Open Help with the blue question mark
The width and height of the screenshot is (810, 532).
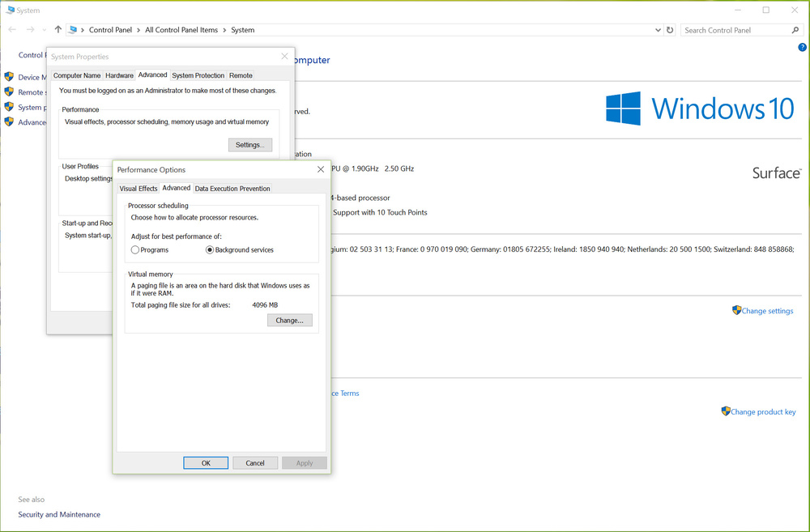click(x=802, y=48)
